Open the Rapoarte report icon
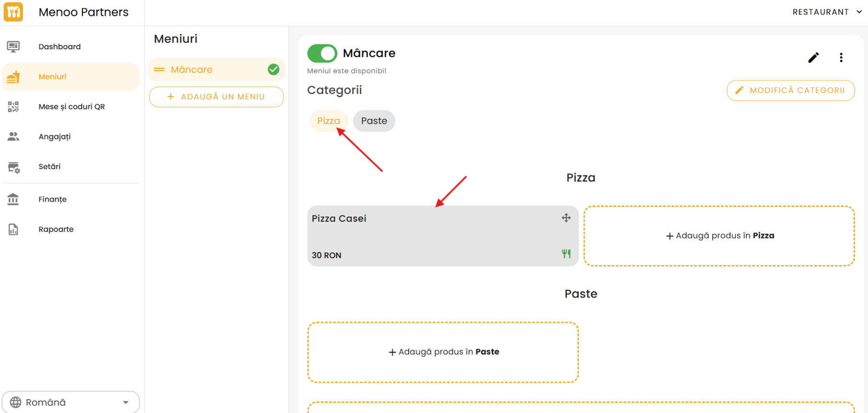Image resolution: width=868 pixels, height=413 pixels. (x=13, y=229)
